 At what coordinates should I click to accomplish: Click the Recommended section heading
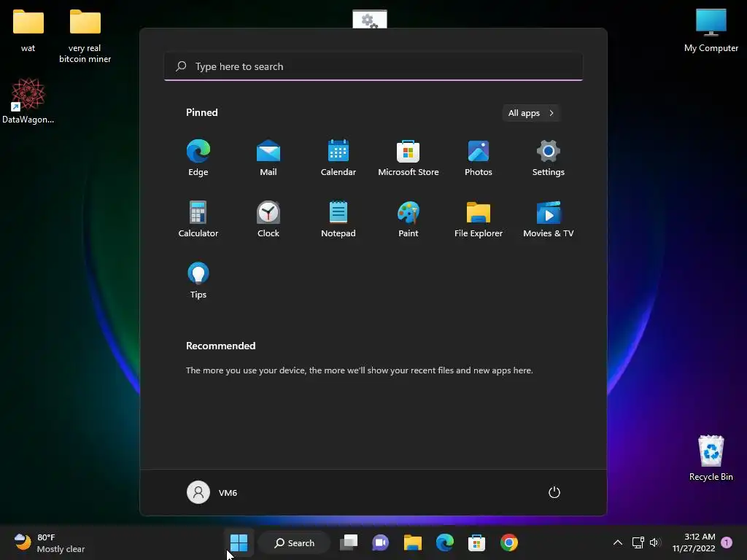tap(220, 346)
